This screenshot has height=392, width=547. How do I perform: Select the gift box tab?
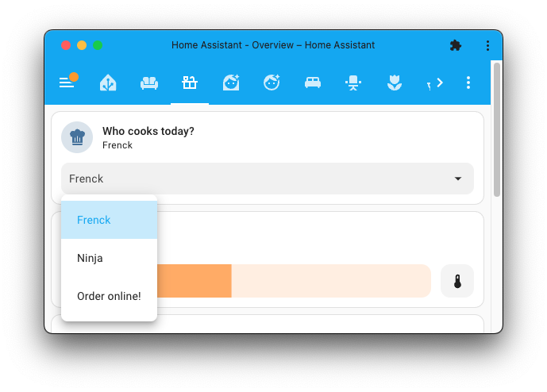coord(190,83)
